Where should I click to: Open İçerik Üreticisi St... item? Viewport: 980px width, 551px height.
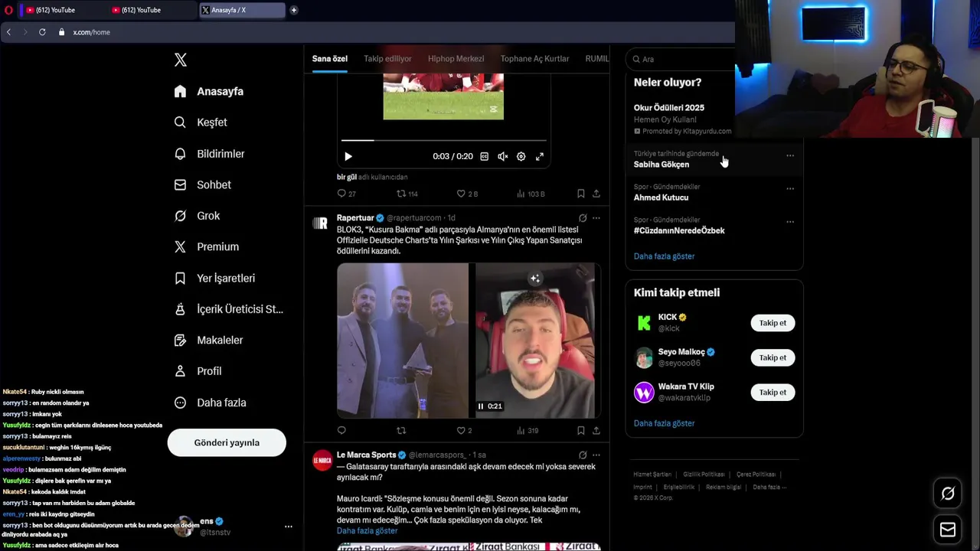coord(229,309)
